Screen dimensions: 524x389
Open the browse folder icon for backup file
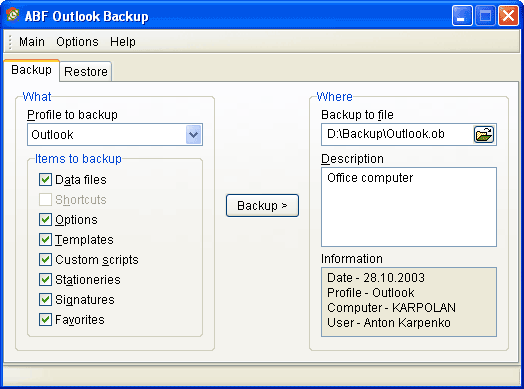(484, 135)
